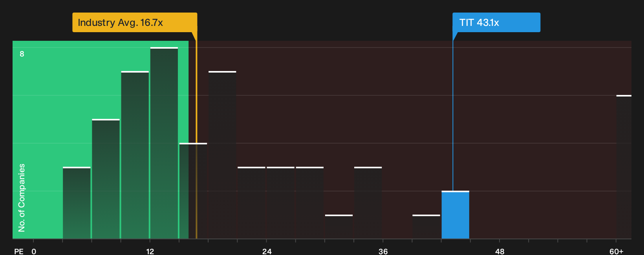Click the PE axis label
644x255 pixels.
click(x=19, y=251)
